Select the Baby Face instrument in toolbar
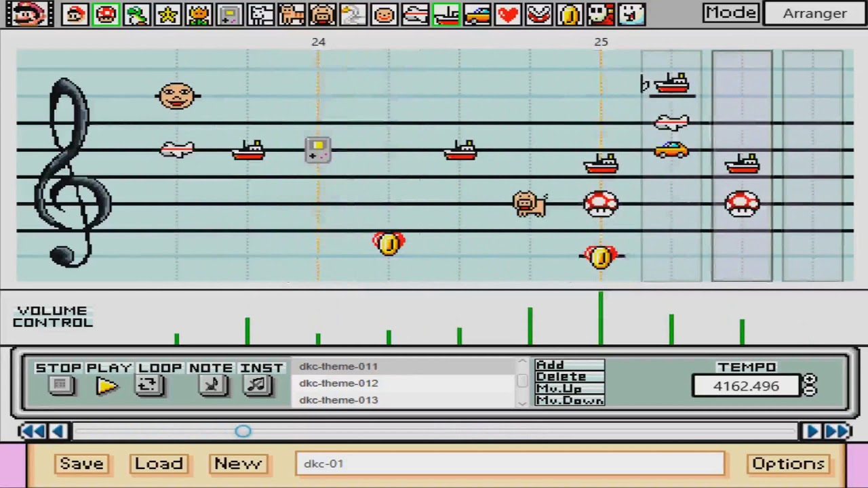Viewport: 868px width, 488px height. pyautogui.click(x=384, y=14)
